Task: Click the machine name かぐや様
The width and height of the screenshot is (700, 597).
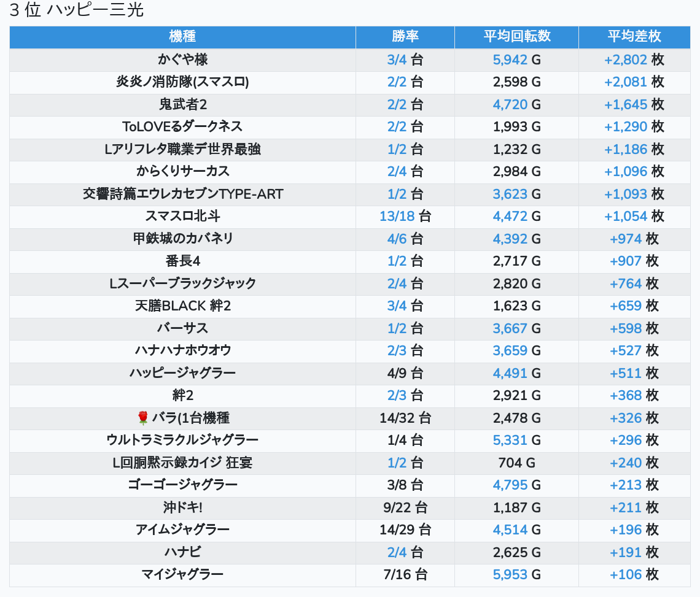Action: [x=182, y=60]
